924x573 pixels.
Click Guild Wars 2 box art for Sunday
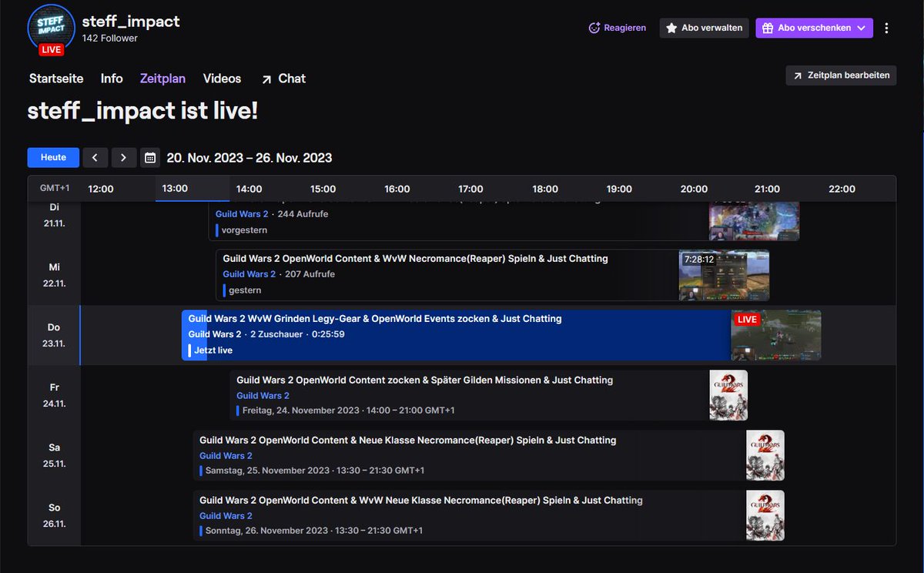pos(765,515)
